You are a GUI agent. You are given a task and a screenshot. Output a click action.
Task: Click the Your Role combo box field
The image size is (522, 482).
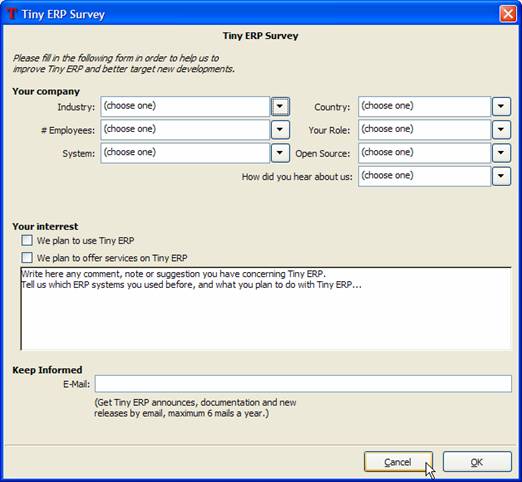click(424, 130)
